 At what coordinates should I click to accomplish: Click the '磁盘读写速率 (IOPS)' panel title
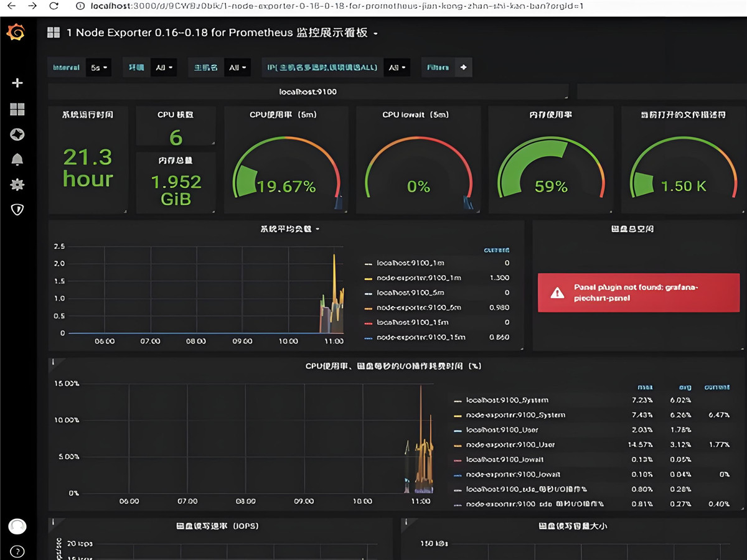(x=217, y=526)
